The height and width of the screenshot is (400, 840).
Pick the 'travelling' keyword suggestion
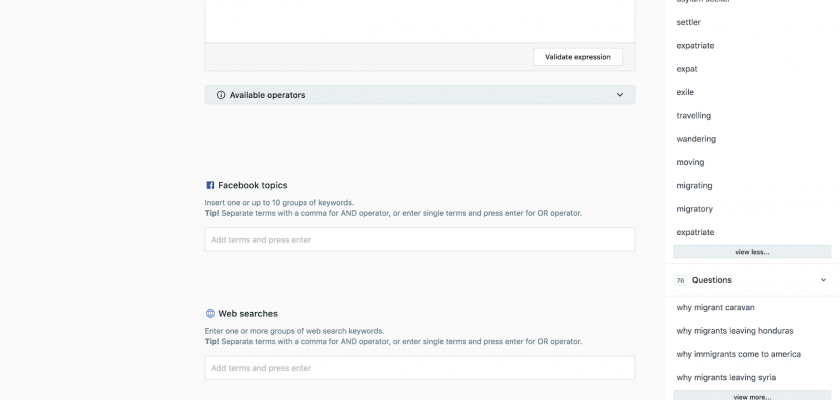tap(694, 116)
